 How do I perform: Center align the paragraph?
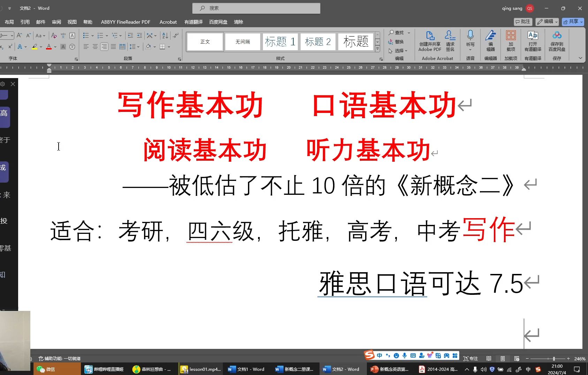point(95,46)
